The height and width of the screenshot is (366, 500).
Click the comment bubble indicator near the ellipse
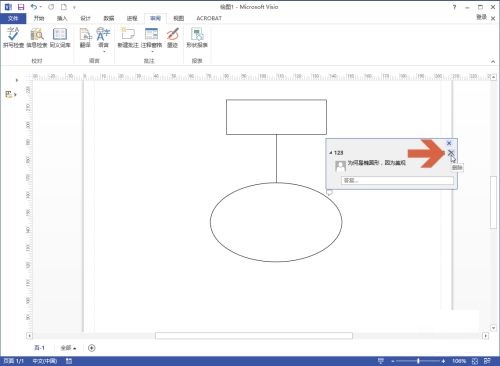tap(329, 192)
